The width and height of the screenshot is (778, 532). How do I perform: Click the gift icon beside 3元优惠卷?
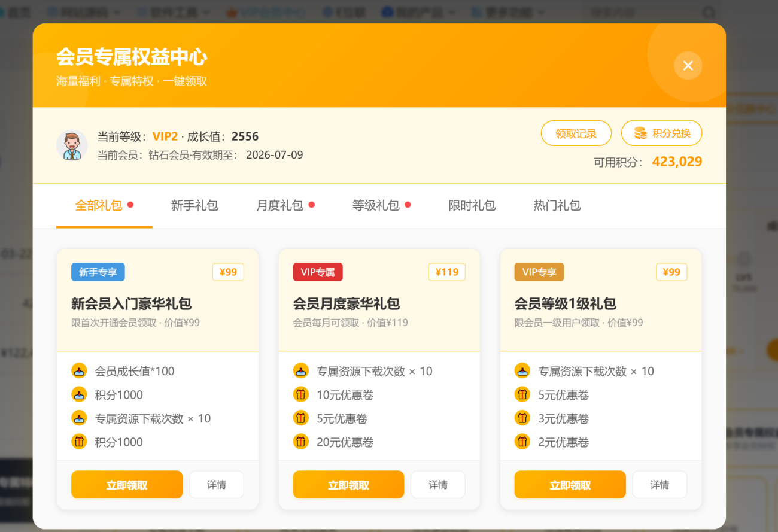(522, 418)
